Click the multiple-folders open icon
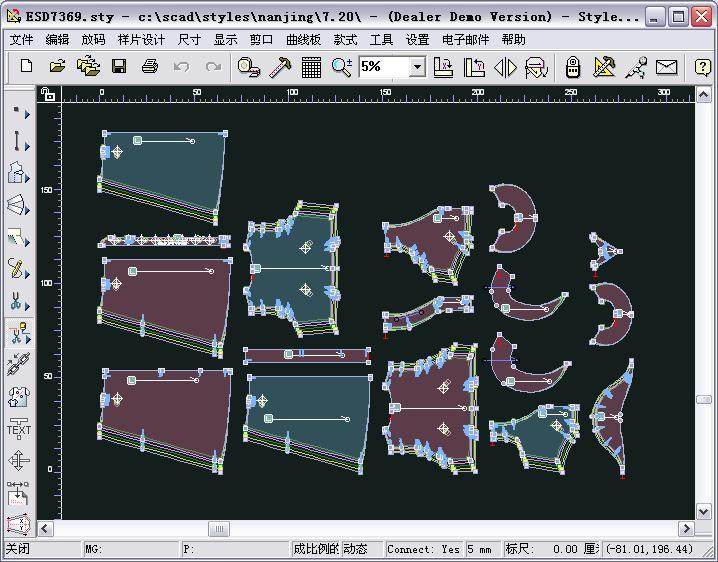 coord(88,66)
